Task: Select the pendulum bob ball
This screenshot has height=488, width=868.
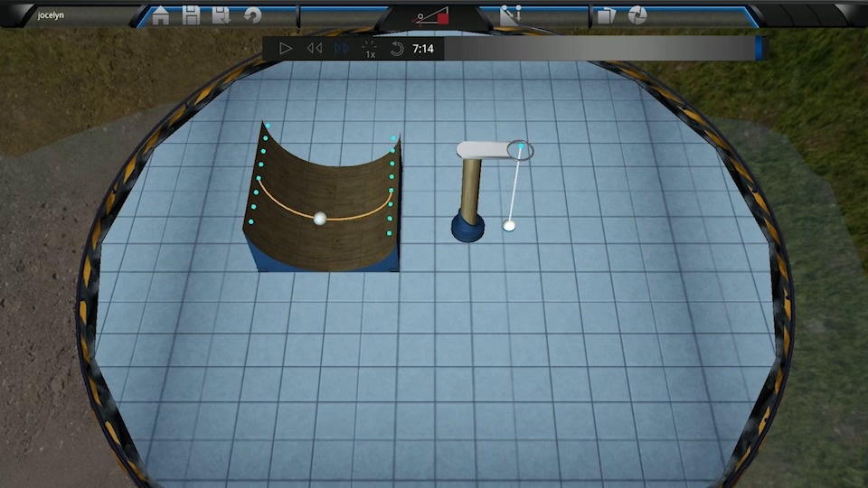Action: point(509,225)
